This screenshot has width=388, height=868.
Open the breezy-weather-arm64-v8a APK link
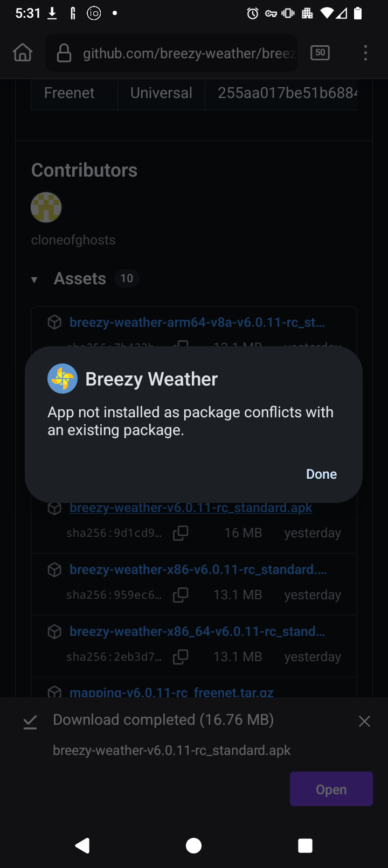pyautogui.click(x=197, y=323)
